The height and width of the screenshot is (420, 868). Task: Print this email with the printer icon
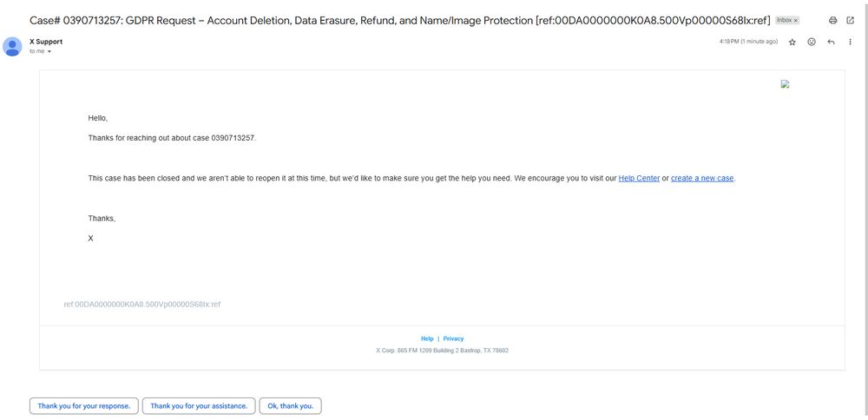coord(832,21)
